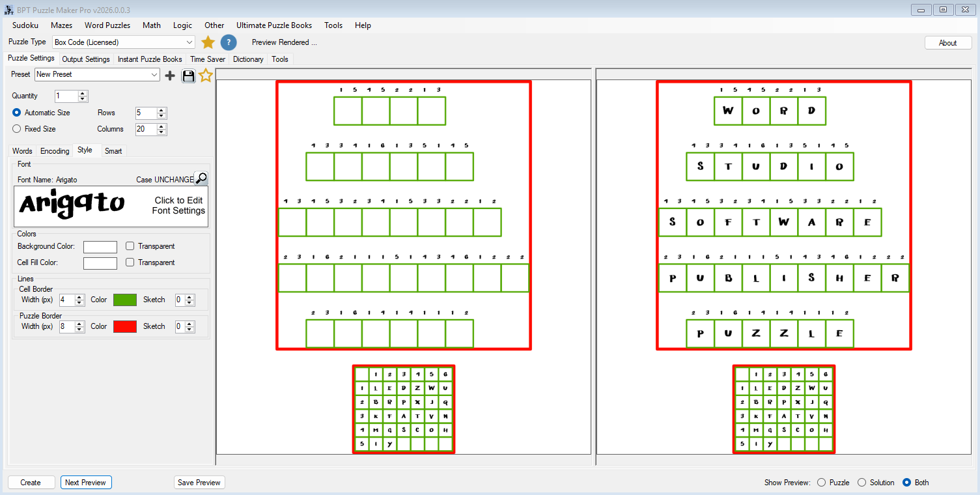Show only Puzzle in preview
Screen dimensions: 980x495
tap(821, 483)
